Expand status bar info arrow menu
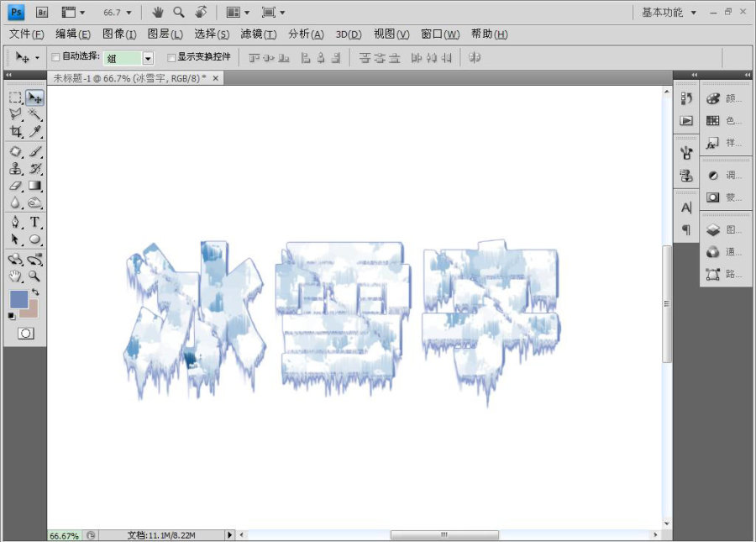 230,534
